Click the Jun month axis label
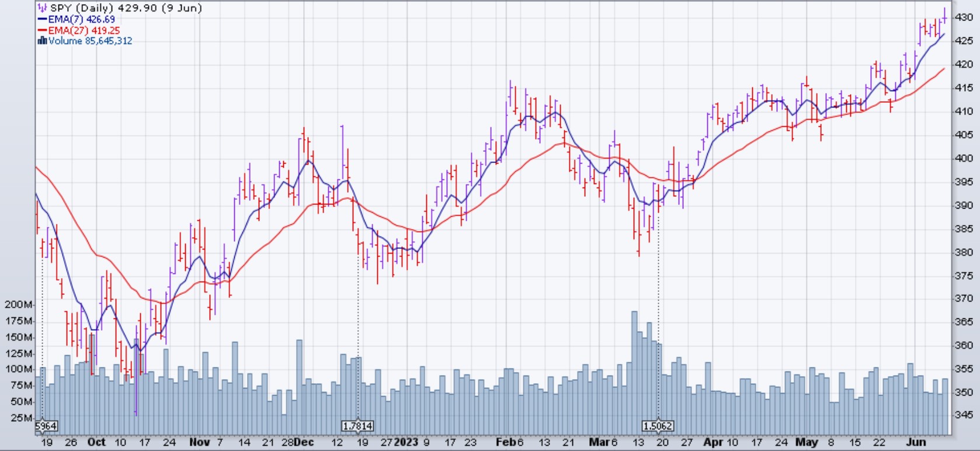 click(916, 442)
